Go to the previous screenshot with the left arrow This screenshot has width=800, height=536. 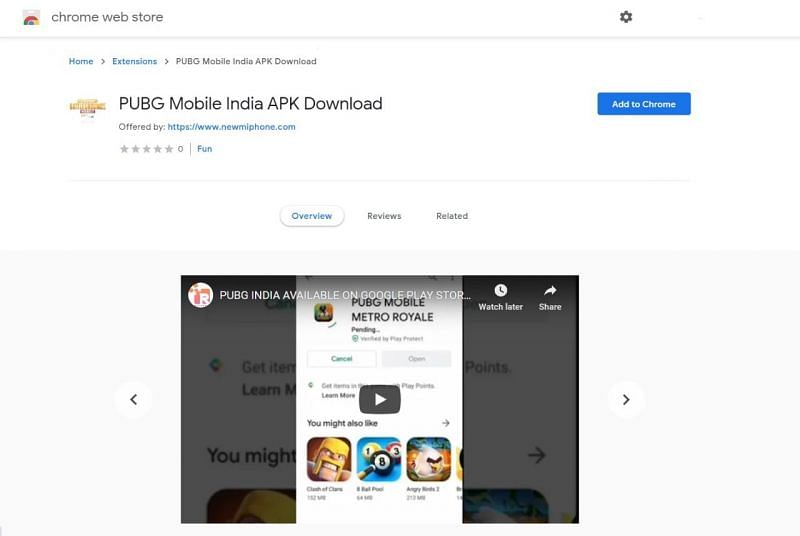tap(134, 399)
